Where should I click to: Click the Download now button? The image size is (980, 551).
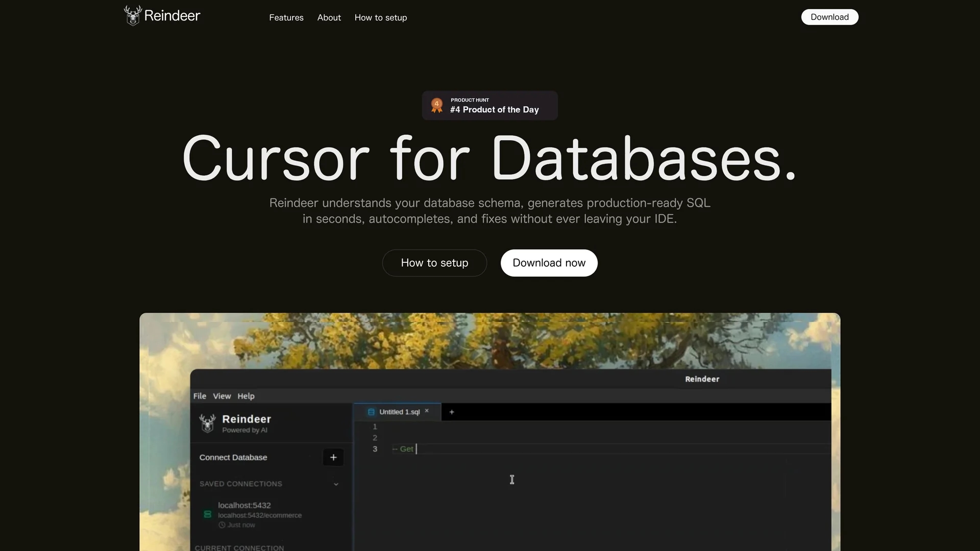coord(549,263)
